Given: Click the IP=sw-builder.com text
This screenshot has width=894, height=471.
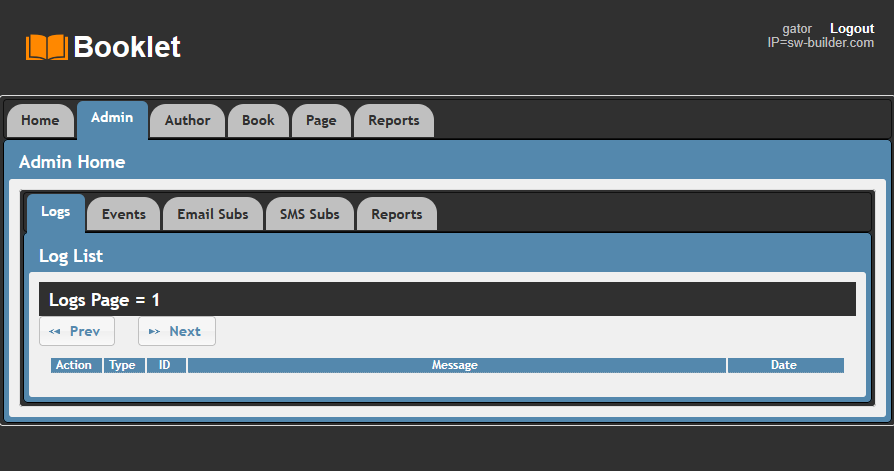Looking at the screenshot, I should (x=820, y=43).
